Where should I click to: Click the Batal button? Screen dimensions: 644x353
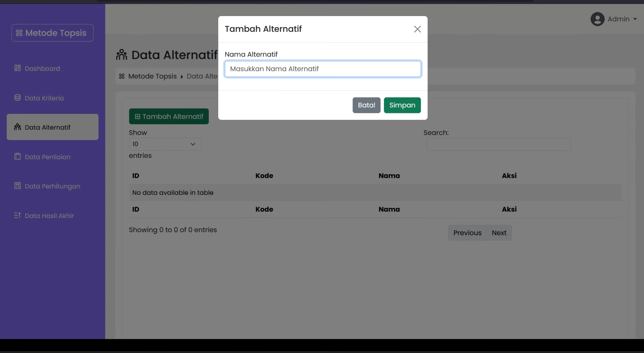(x=366, y=105)
